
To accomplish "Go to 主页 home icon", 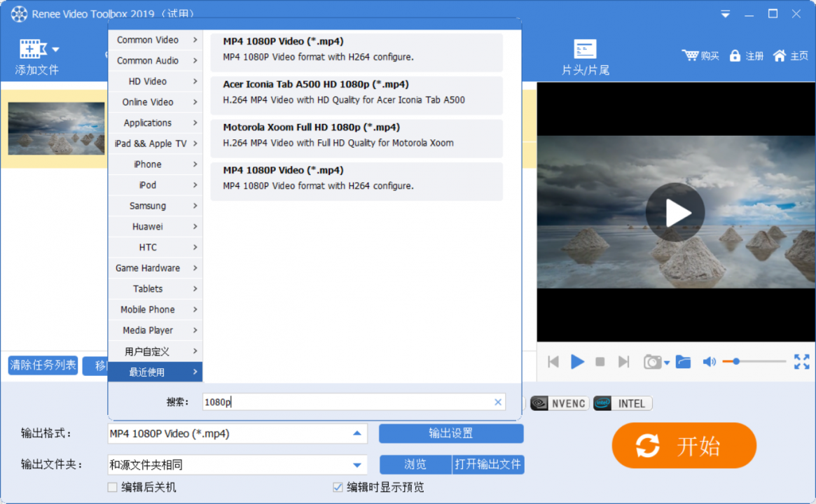I will click(x=779, y=56).
